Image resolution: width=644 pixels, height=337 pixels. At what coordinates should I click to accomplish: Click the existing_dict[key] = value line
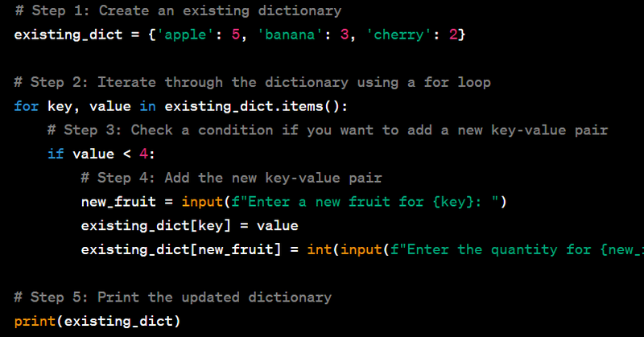pos(189,226)
